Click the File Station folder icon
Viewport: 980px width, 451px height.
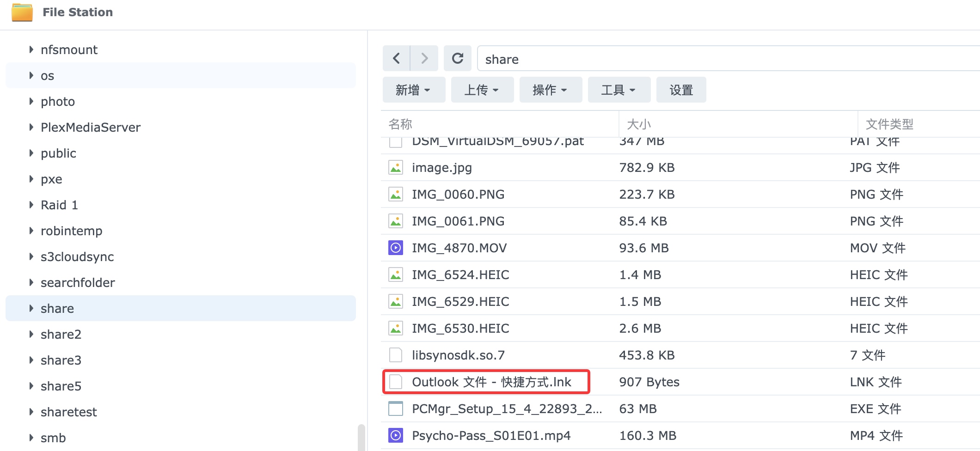coord(22,12)
